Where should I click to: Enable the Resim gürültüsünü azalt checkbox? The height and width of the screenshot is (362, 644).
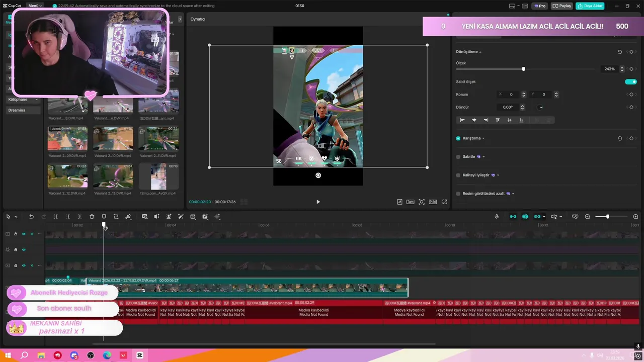tap(458, 194)
